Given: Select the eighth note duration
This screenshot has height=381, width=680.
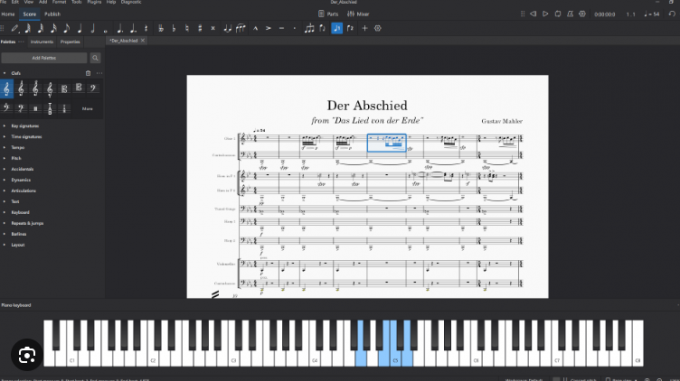Looking at the screenshot, I should (67, 29).
